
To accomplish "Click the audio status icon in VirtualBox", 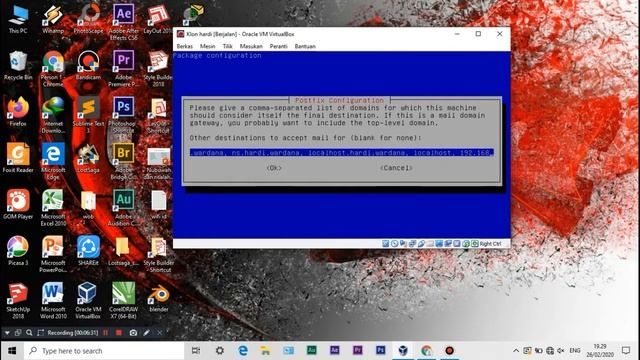I will point(403,244).
